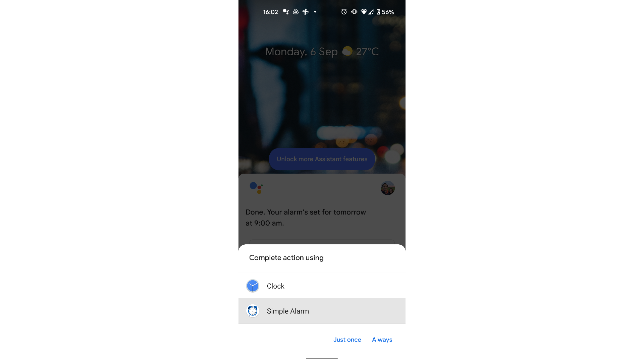The width and height of the screenshot is (644, 362).
Task: Click the alarm clock status bar icon
Action: coord(344,12)
